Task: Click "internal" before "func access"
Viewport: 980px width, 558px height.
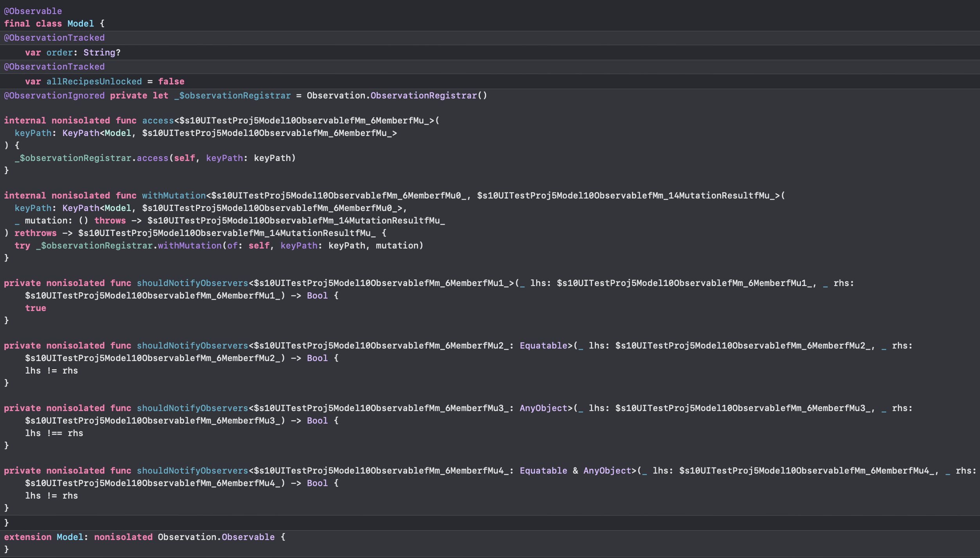Action: [x=25, y=120]
